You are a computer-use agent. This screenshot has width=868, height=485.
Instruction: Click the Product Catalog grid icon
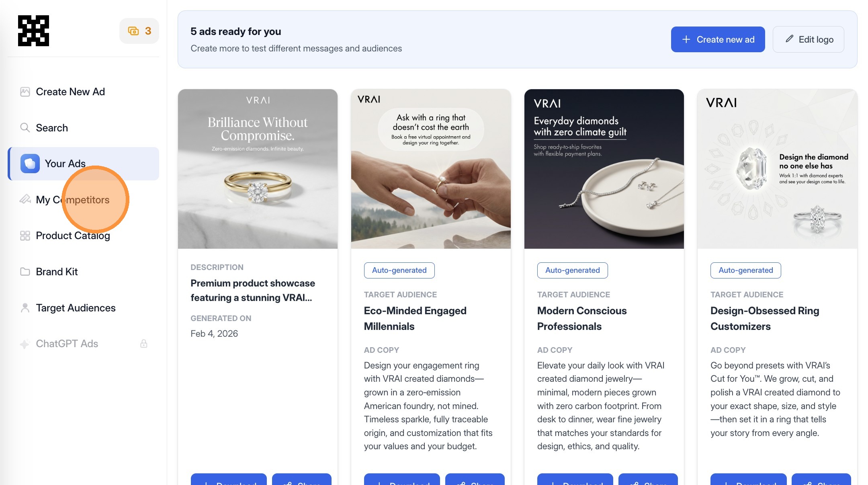(25, 236)
